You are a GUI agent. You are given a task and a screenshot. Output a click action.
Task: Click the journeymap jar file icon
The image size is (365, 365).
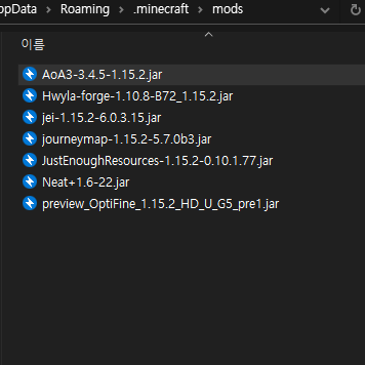30,139
